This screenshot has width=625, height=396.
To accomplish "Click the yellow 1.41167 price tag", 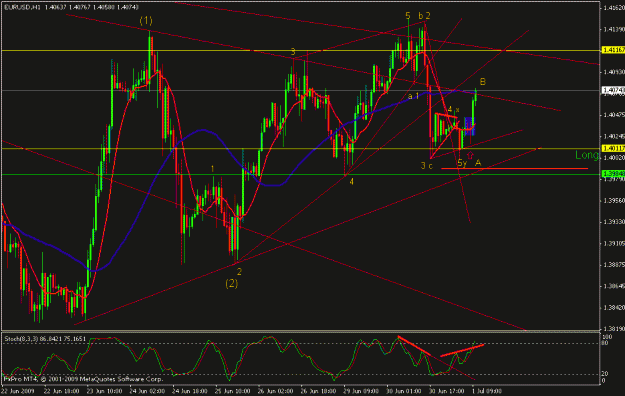I will (x=613, y=50).
